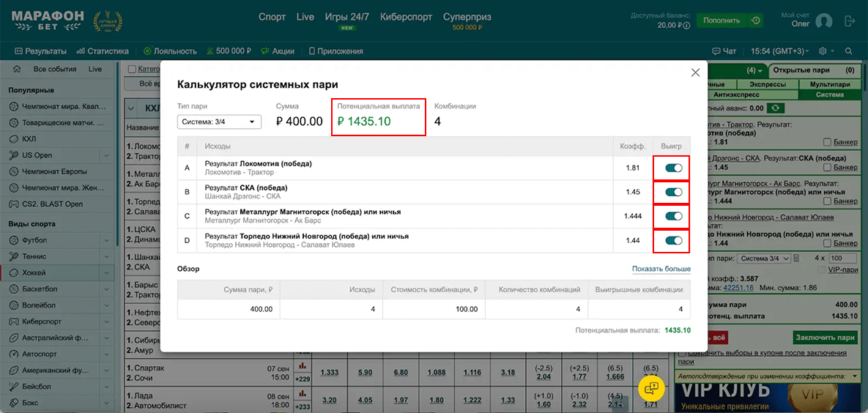Choose the Автоспорт gauge icon

(14, 354)
